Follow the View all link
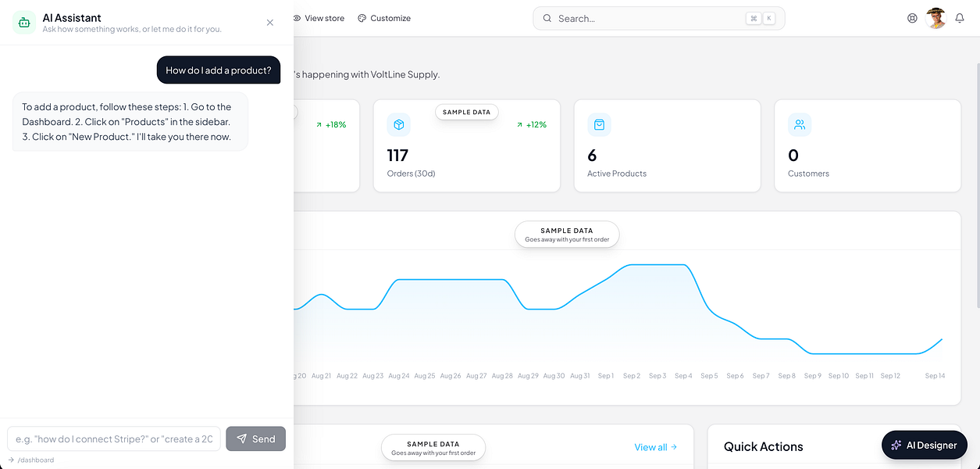 coord(656,447)
